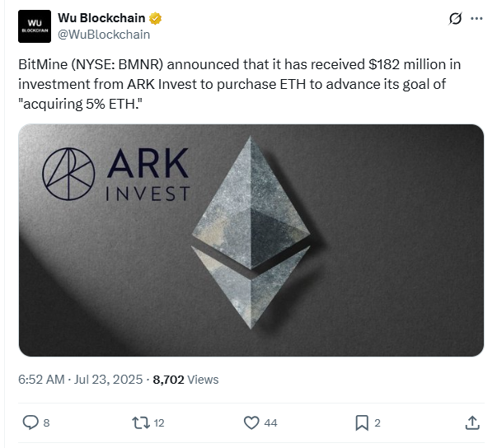Click the repost count 12
497x448 pixels.
point(159,423)
